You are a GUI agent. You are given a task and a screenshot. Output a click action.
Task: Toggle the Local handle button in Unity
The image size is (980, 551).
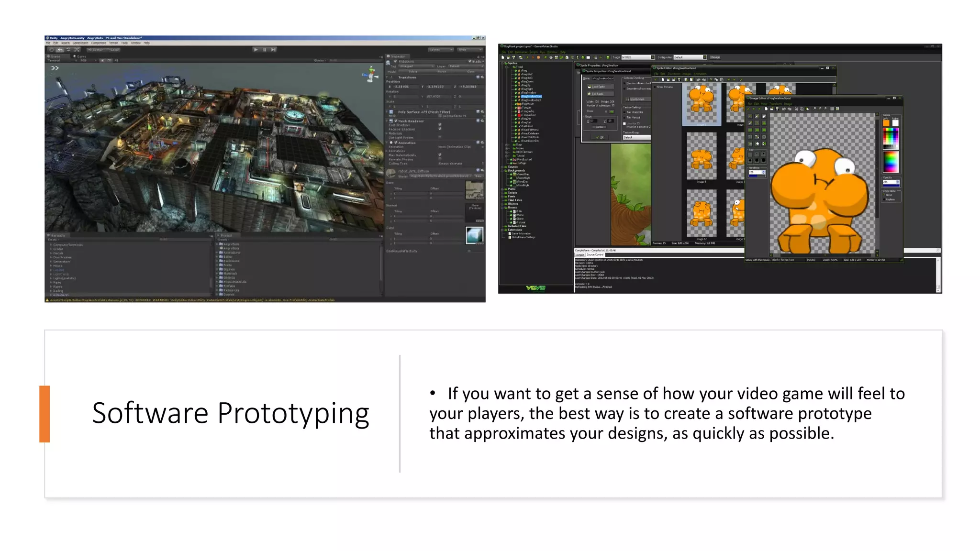[113, 50]
